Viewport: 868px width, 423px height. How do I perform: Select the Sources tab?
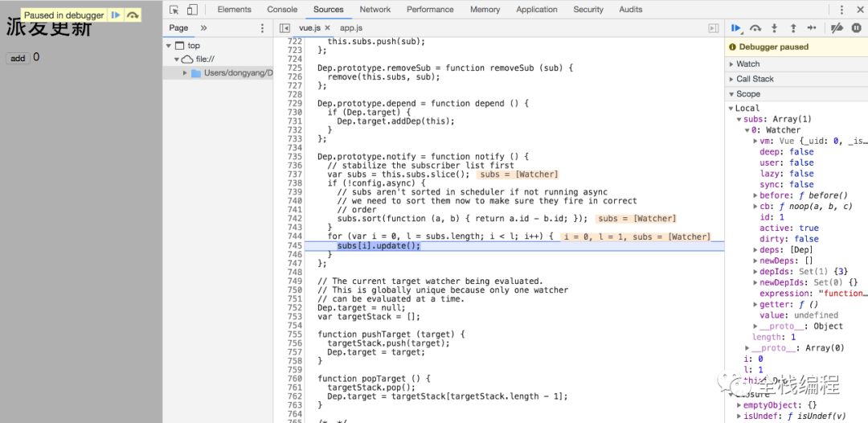(x=328, y=10)
